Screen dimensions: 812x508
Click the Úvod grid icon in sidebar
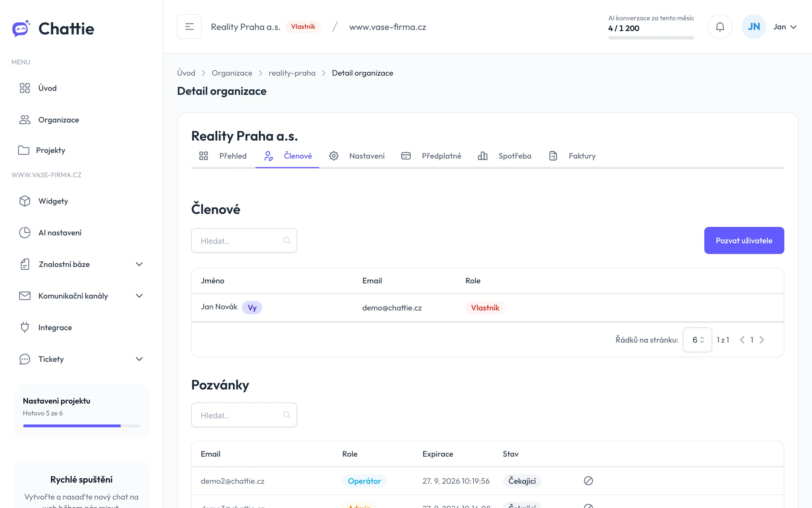click(x=25, y=88)
